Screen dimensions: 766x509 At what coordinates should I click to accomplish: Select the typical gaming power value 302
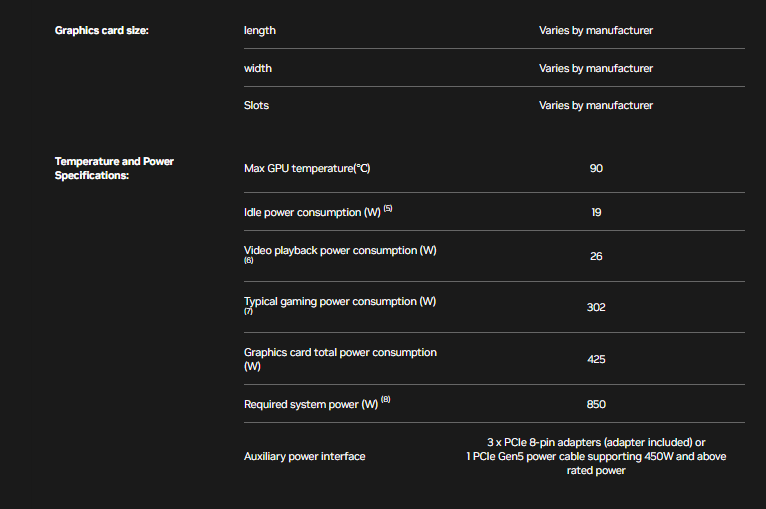coord(596,307)
